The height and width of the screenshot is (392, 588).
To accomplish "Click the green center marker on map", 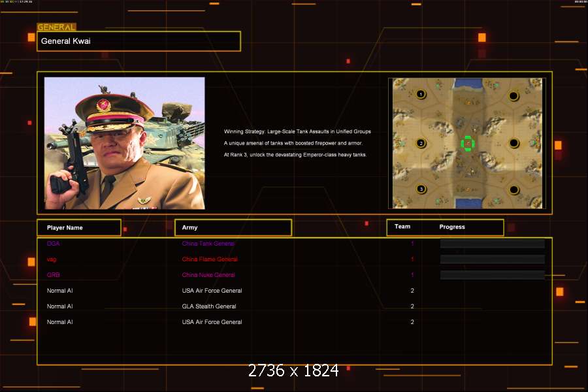I will pyautogui.click(x=468, y=143).
